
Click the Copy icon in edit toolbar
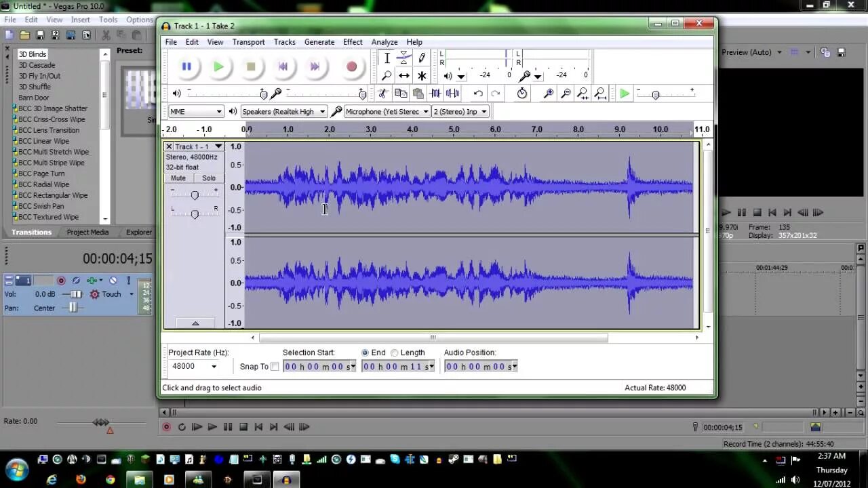(x=401, y=94)
